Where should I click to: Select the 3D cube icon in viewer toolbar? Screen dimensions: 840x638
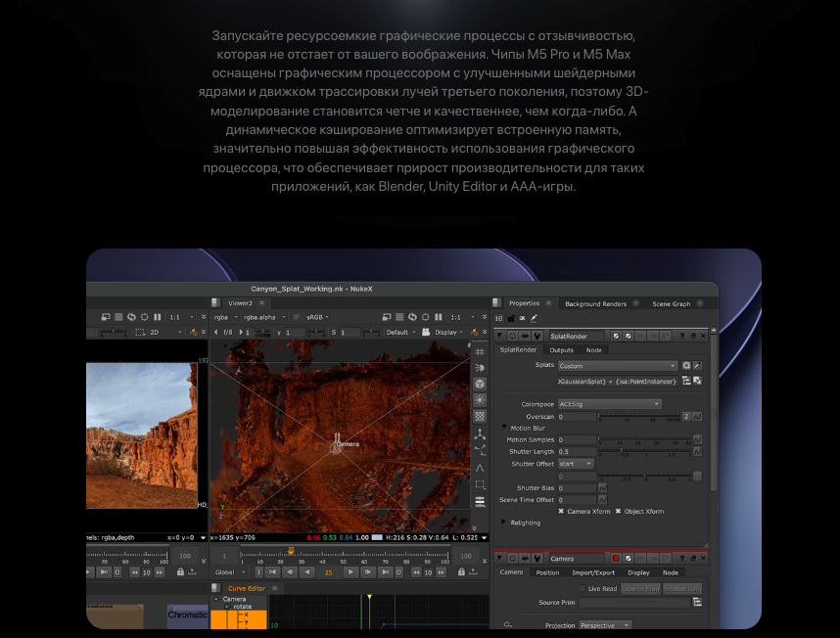coord(480,384)
